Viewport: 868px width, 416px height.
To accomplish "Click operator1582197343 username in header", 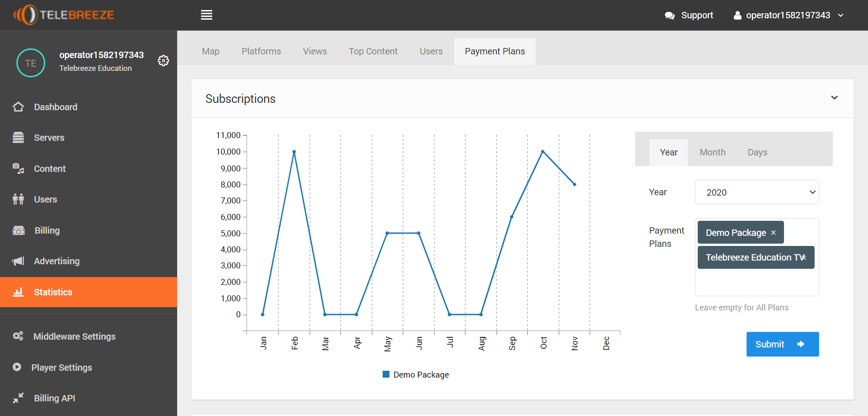I will [x=788, y=15].
